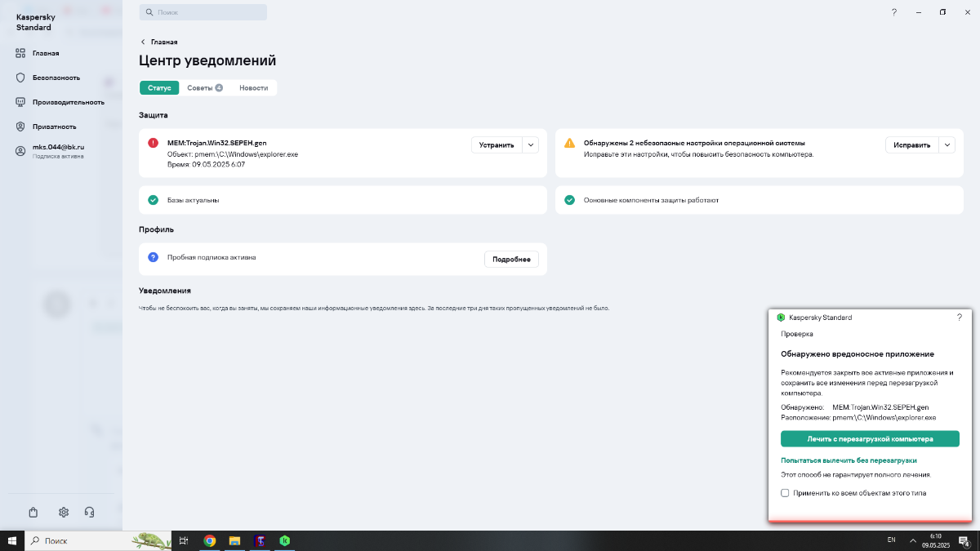This screenshot has width=980, height=551.
Task: Switch to Статус tab
Action: 159,87
